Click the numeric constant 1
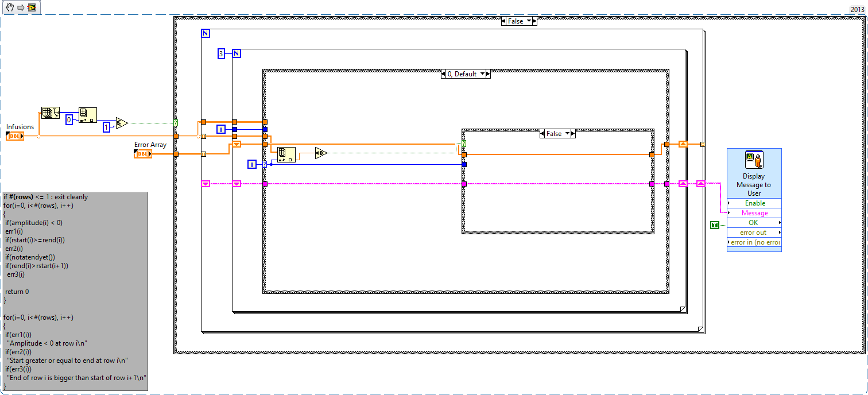The image size is (868, 395). tap(106, 127)
